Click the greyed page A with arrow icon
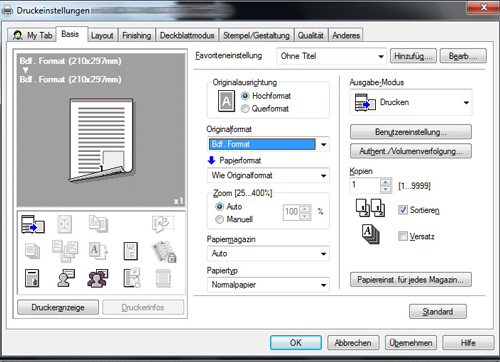Screen dimensions: 500x362 point(98,251)
